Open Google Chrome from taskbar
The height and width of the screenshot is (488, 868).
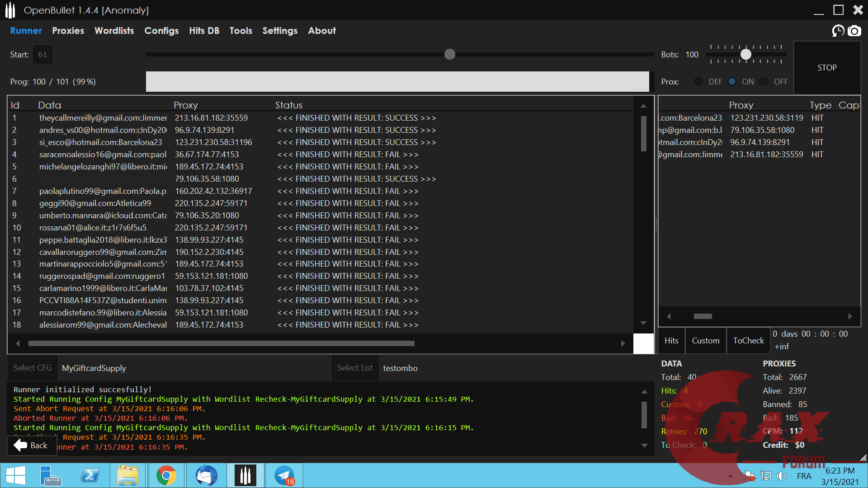click(166, 476)
